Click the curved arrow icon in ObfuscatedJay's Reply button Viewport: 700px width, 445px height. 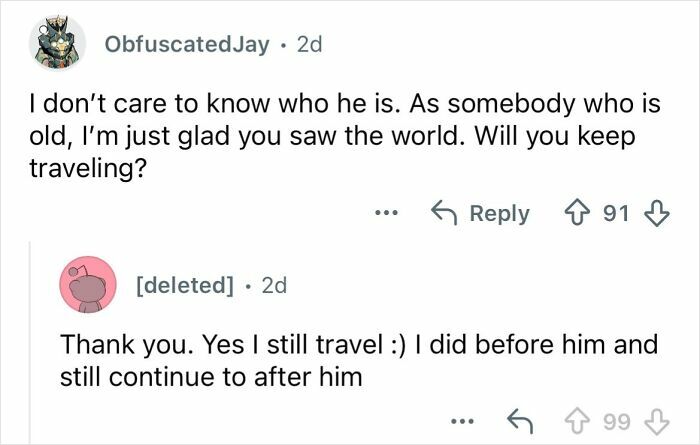coord(443,213)
